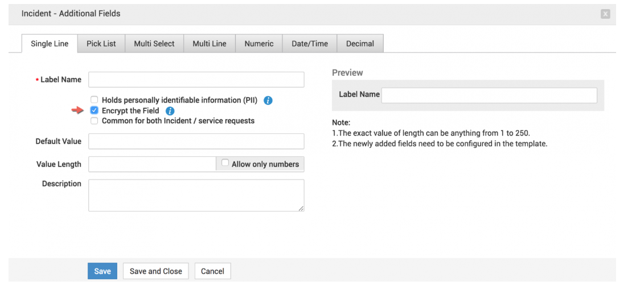The width and height of the screenshot is (644, 289).
Task: Click the Save button
Action: pyautogui.click(x=102, y=271)
